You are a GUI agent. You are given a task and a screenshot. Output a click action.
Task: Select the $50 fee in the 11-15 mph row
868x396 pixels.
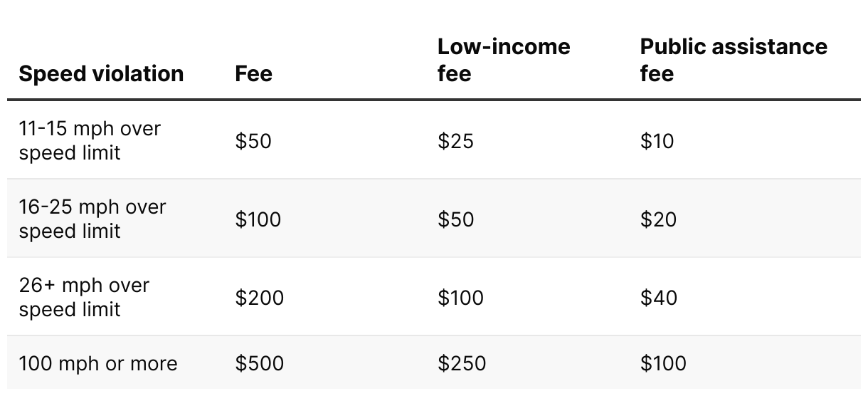253,141
